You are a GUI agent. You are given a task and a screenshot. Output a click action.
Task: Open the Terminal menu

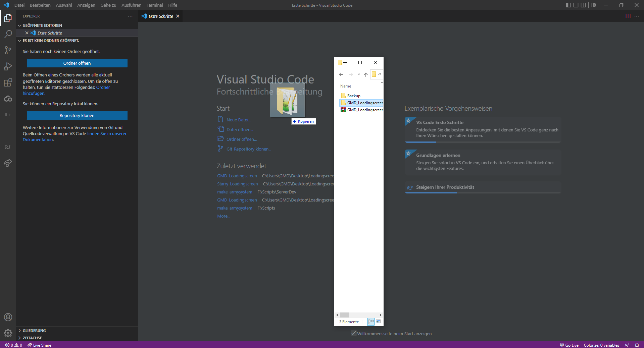(155, 5)
